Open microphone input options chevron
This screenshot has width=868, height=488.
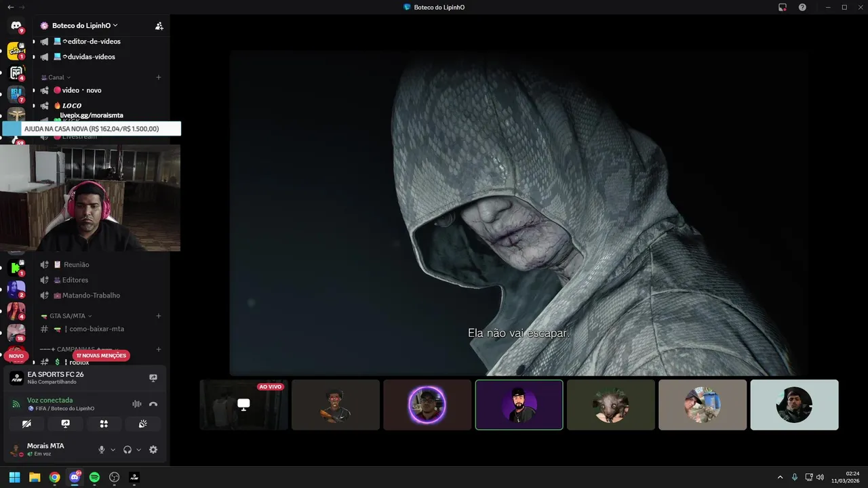point(113,449)
